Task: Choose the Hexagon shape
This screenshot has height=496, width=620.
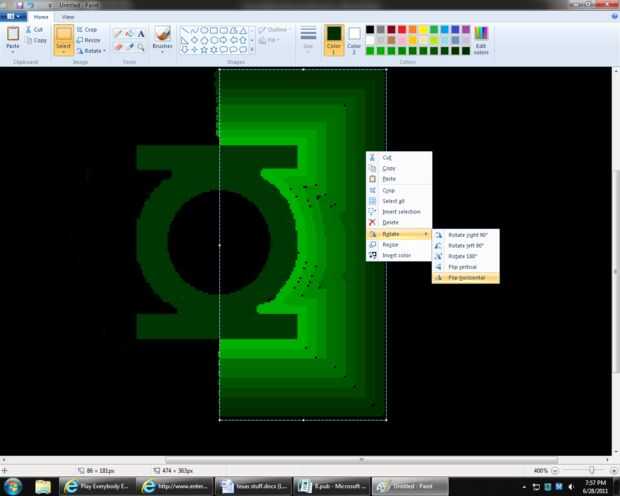Action: [x=214, y=40]
